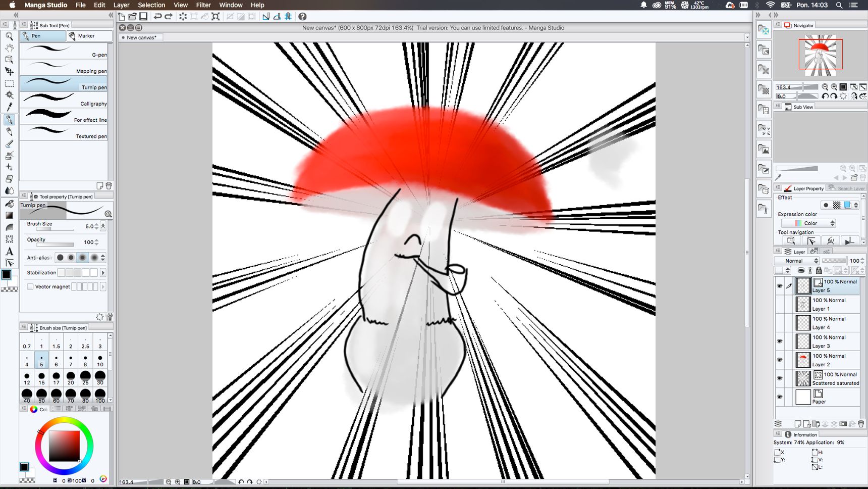Select the Move layer tool
This screenshot has height=489, width=868.
pos(9,71)
